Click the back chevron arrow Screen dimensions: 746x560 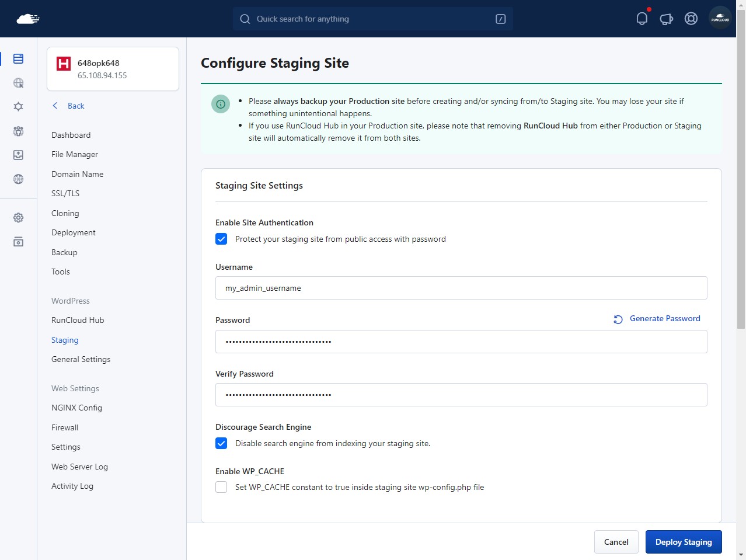click(x=55, y=106)
